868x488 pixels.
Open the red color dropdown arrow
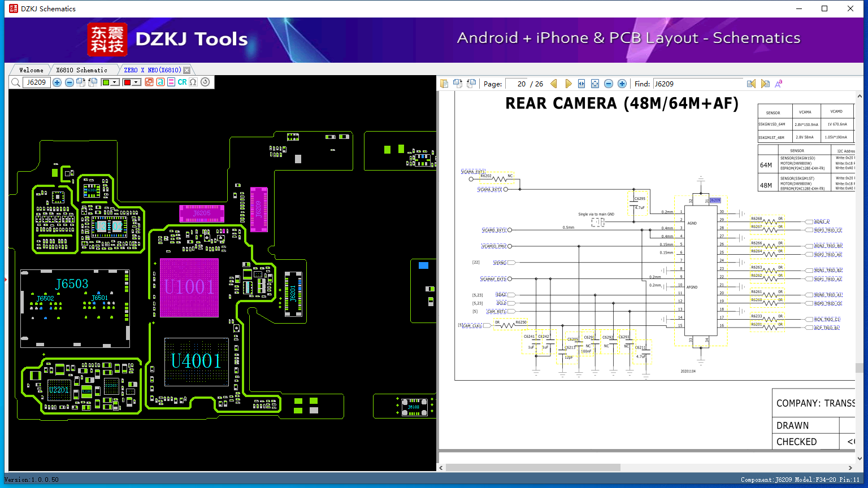[x=136, y=82]
